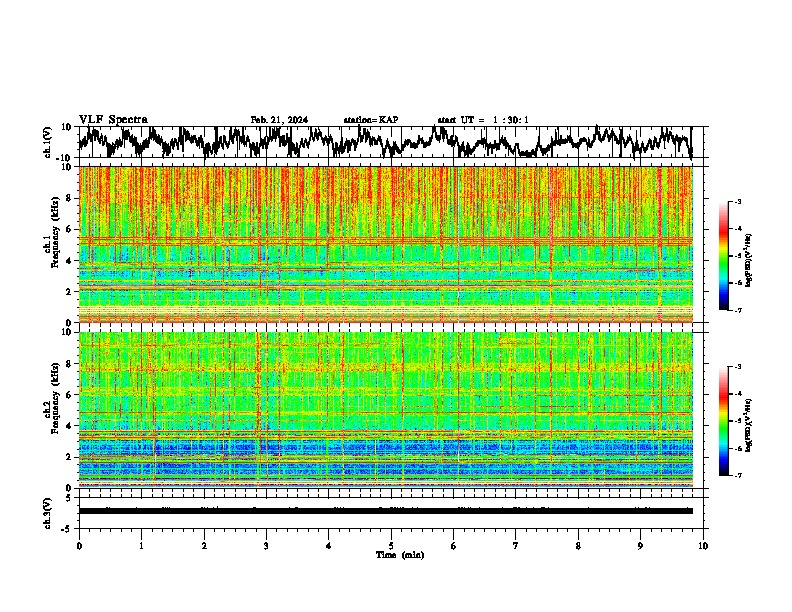Click the time axis tick label '10'

coord(703,545)
